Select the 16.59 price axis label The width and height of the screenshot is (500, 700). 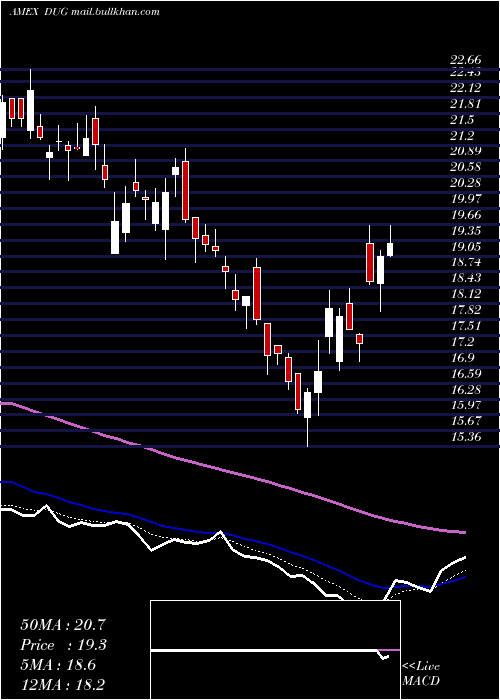[x=465, y=374]
